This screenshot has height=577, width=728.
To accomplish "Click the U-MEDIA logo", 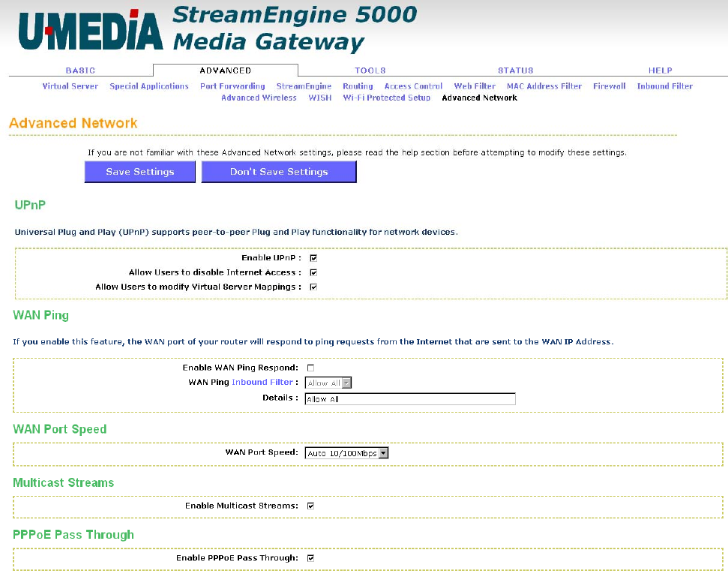I will [x=91, y=30].
